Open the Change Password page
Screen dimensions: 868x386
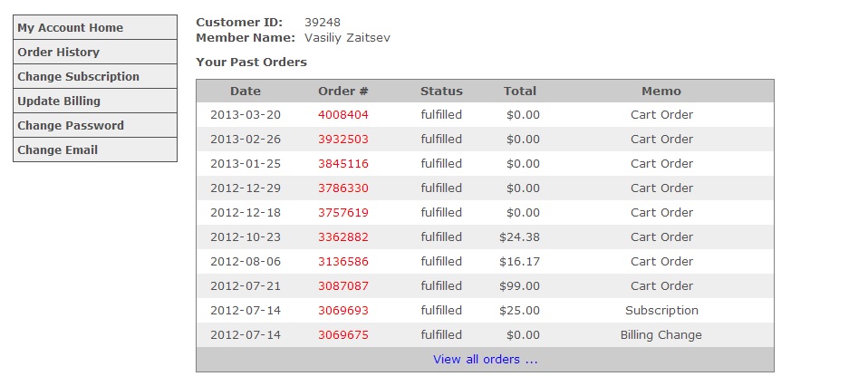pyautogui.click(x=71, y=126)
